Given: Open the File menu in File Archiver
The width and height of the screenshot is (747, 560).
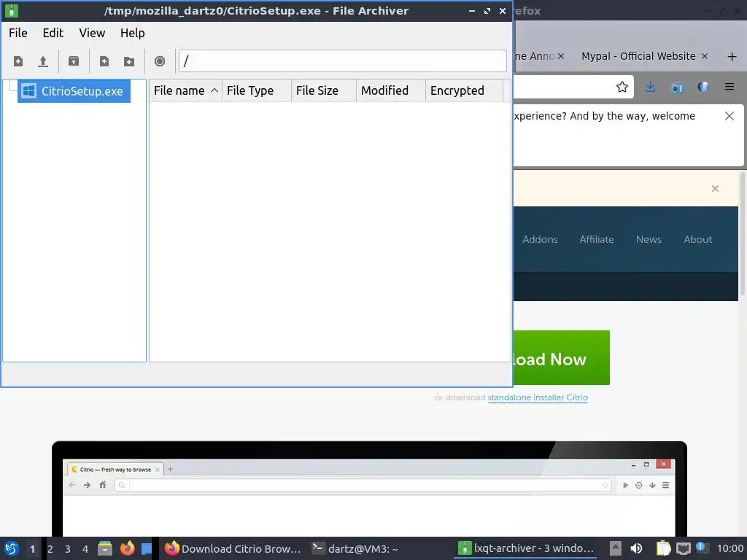Looking at the screenshot, I should click(18, 33).
